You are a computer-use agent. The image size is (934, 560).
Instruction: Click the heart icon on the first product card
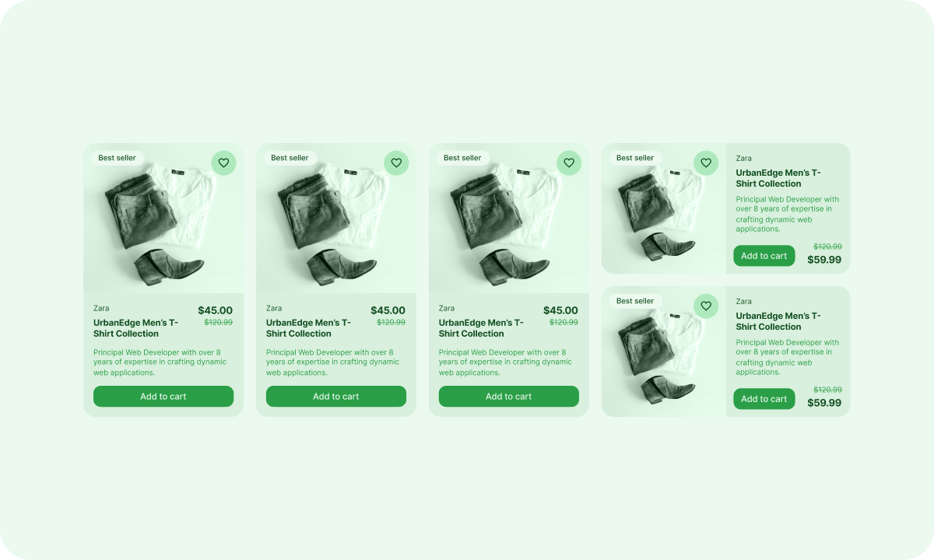click(x=223, y=163)
